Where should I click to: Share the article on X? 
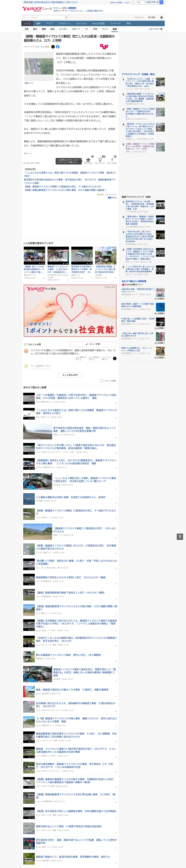[x=53, y=47]
